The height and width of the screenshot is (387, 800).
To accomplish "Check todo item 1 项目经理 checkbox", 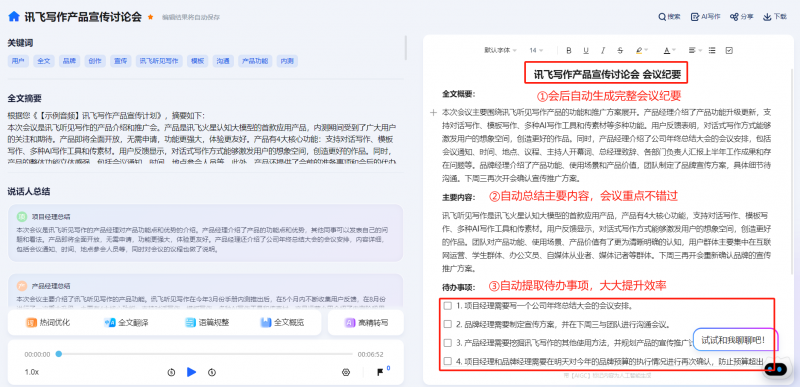I will tap(447, 306).
